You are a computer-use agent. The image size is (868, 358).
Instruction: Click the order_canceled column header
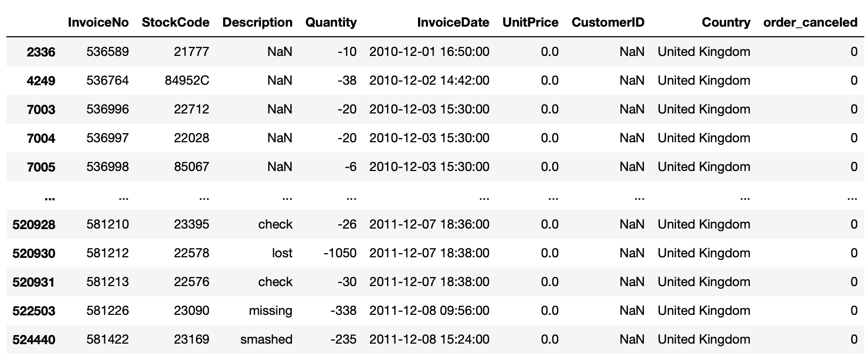810,22
